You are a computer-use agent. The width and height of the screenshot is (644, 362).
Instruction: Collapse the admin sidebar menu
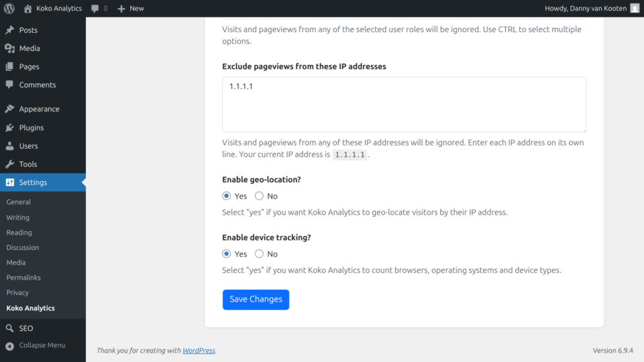pos(36,345)
